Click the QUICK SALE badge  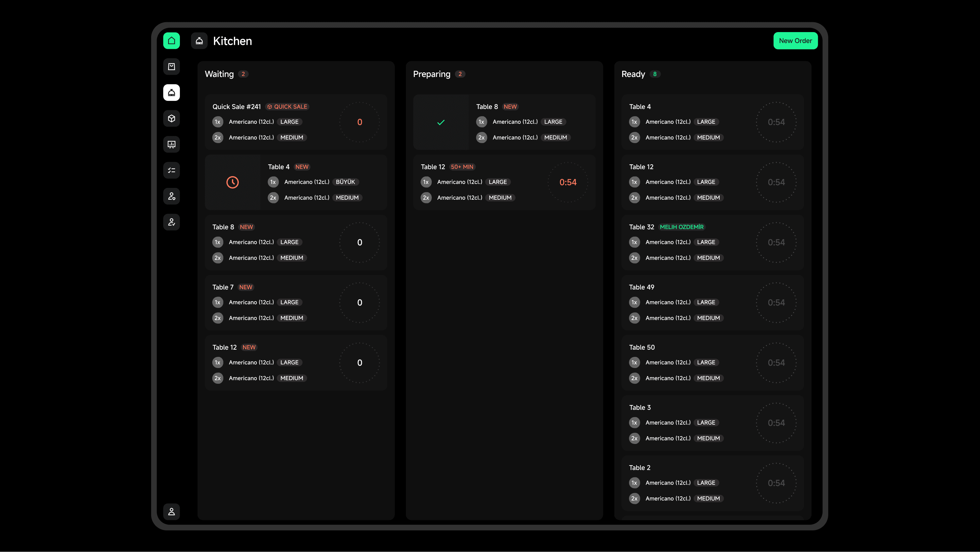(287, 107)
